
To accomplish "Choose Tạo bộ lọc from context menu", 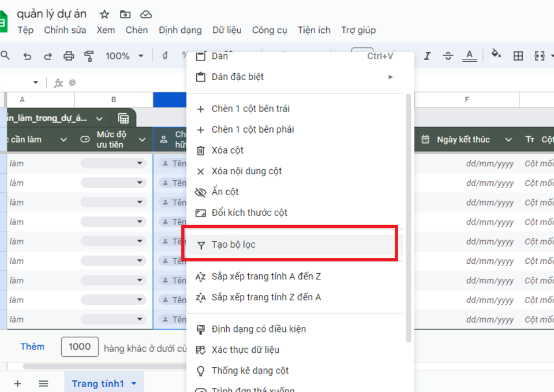I will [x=233, y=245].
